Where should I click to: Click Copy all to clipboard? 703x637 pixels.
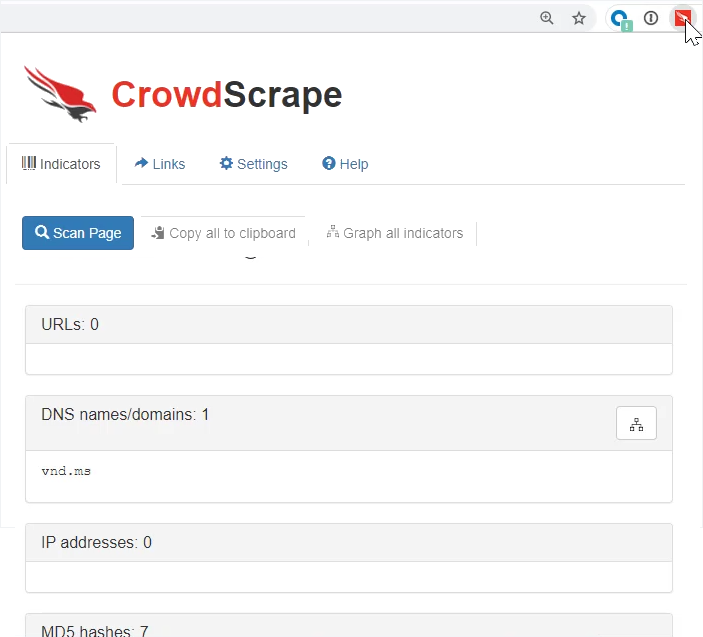pyautogui.click(x=223, y=233)
